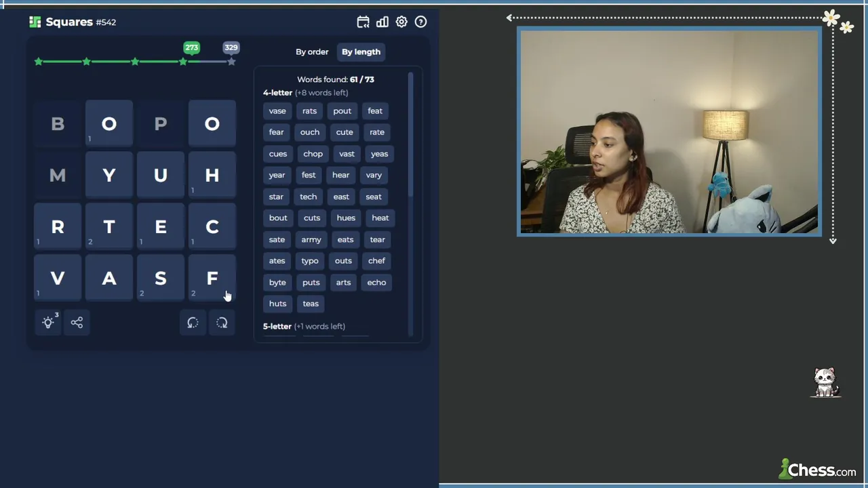Click the found word 'arts'
Screen dimensions: 868x488
pyautogui.click(x=343, y=283)
